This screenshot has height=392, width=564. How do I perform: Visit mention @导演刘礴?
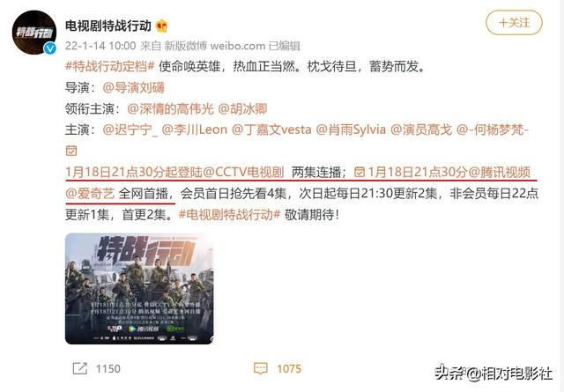pos(133,87)
